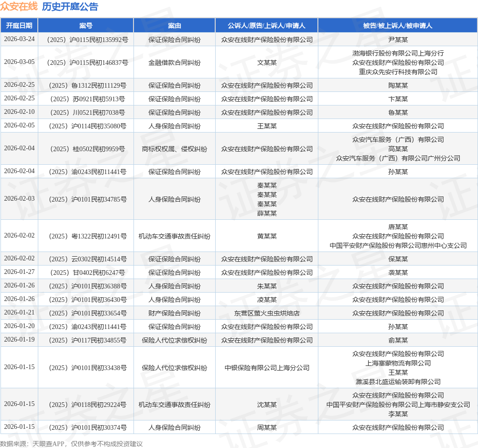Image resolution: width=478 pixels, height=448 pixels.
Task: Select case number 沪0117民初34855号
Action: click(x=87, y=340)
